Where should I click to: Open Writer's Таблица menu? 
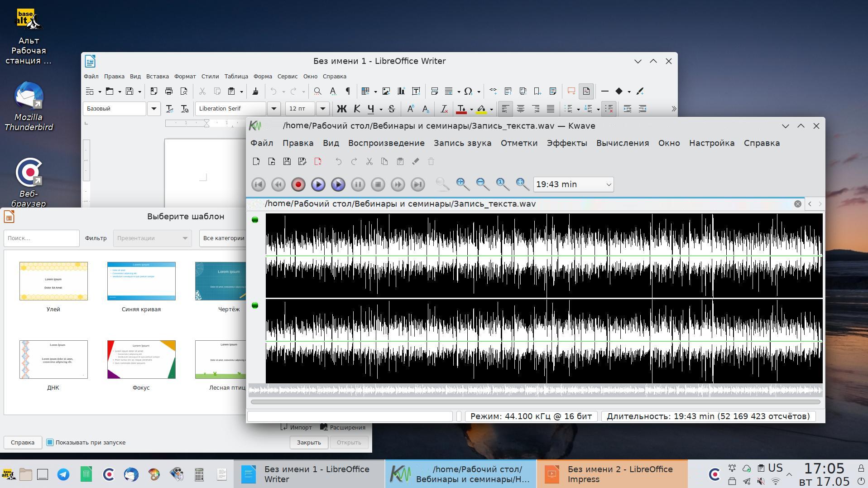(x=236, y=77)
